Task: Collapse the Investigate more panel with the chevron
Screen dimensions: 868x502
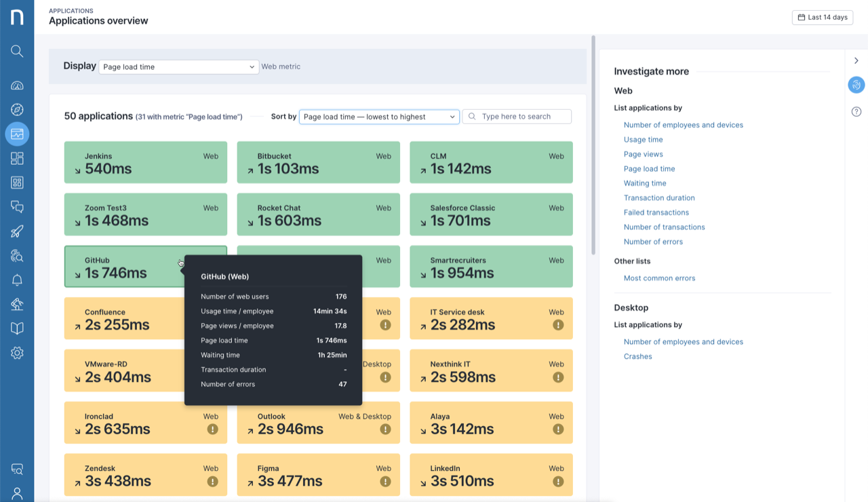Action: (x=856, y=60)
